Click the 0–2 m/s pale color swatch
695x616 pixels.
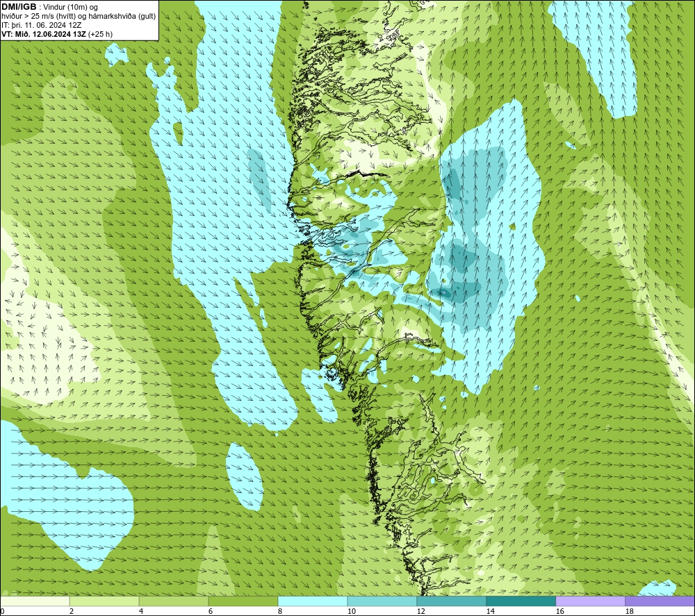[35, 601]
